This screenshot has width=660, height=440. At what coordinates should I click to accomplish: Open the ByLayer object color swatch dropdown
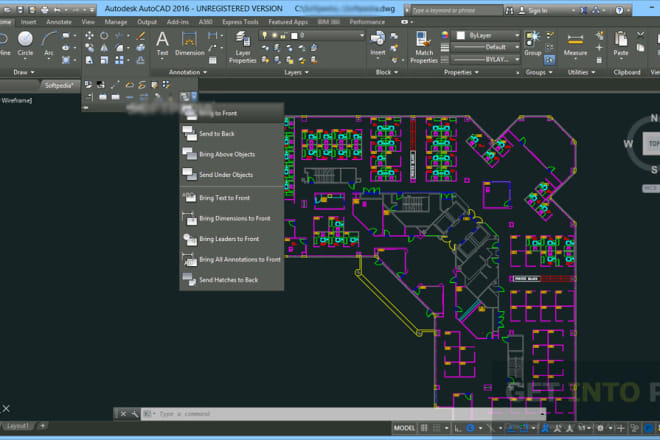487,35
